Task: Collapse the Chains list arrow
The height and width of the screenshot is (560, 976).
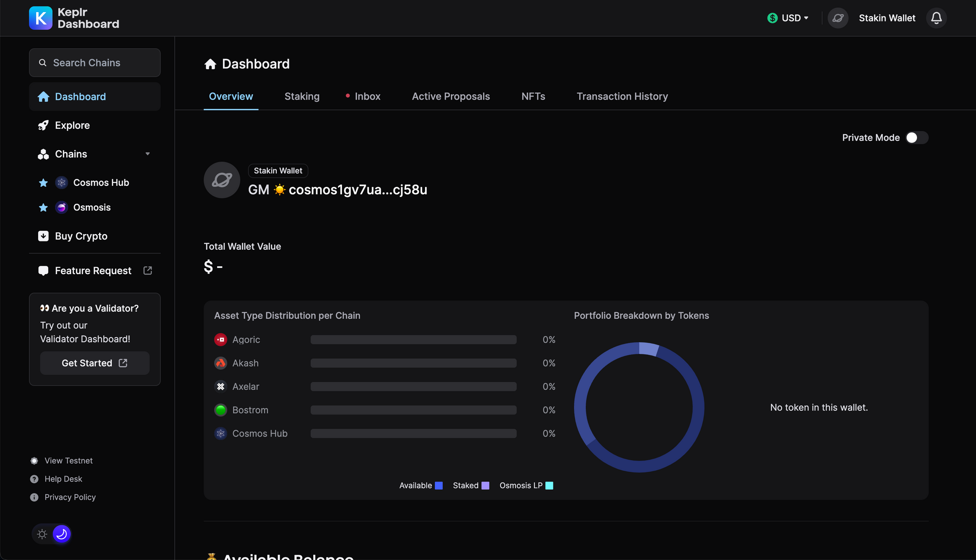Action: 147,154
